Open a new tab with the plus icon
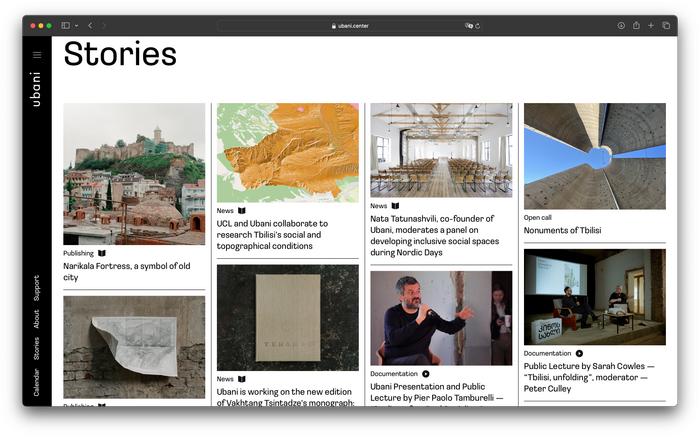This screenshot has width=700, height=436. point(651,25)
